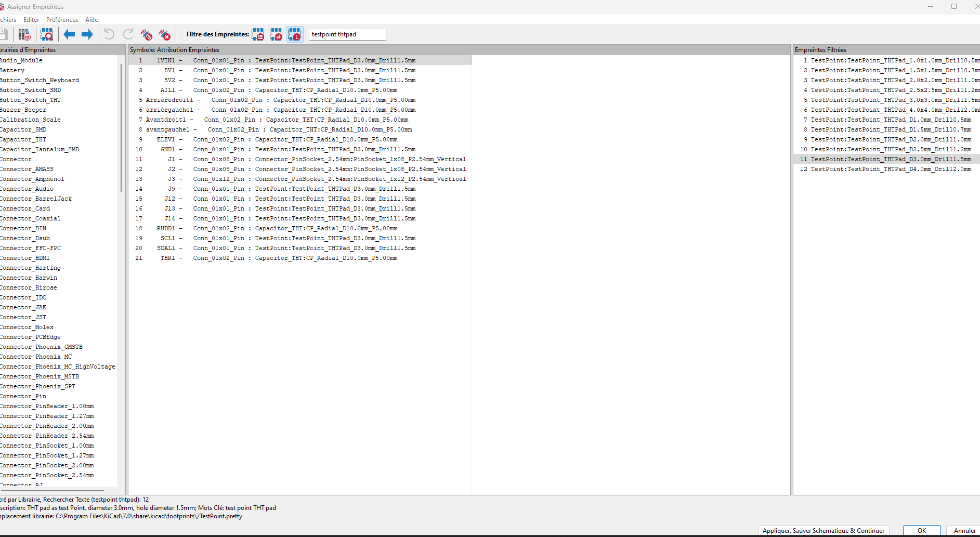Run automatic footprint association icon
This screenshot has height=537, width=980.
(147, 35)
